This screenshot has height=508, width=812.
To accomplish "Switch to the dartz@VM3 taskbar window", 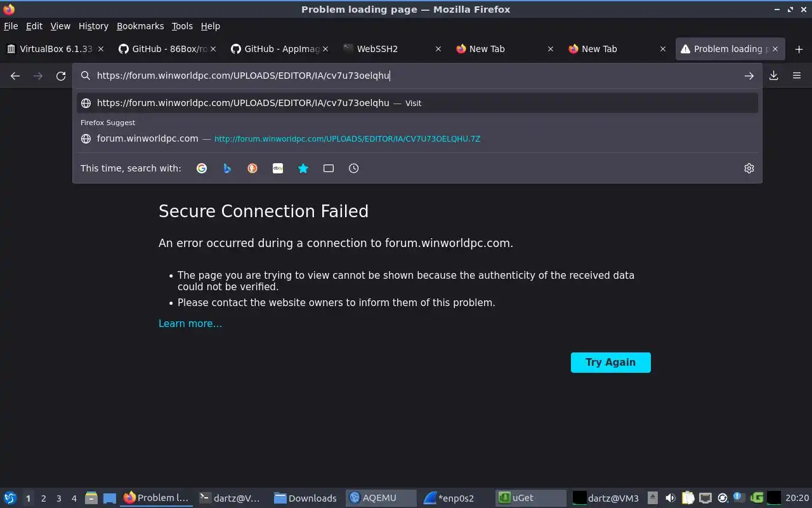I will [606, 498].
